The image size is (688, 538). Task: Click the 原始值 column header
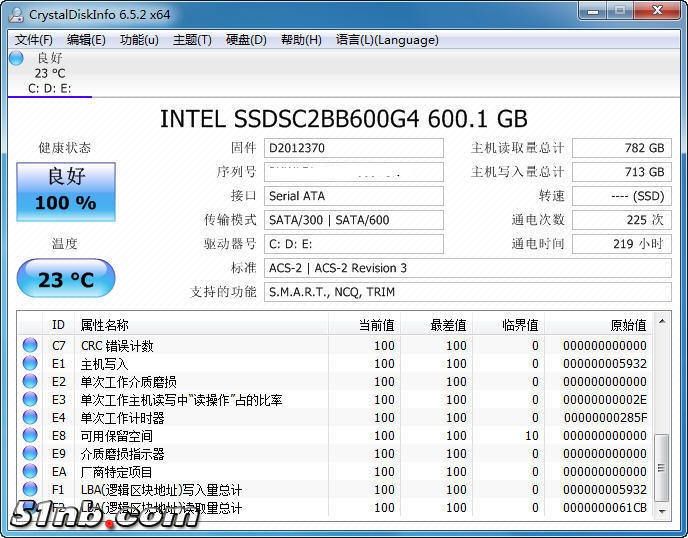pos(628,325)
